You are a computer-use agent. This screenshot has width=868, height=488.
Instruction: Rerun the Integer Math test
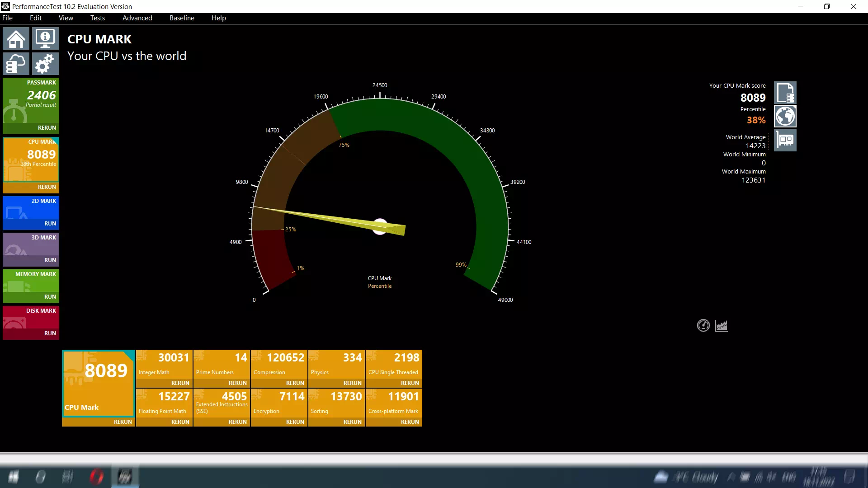180,383
